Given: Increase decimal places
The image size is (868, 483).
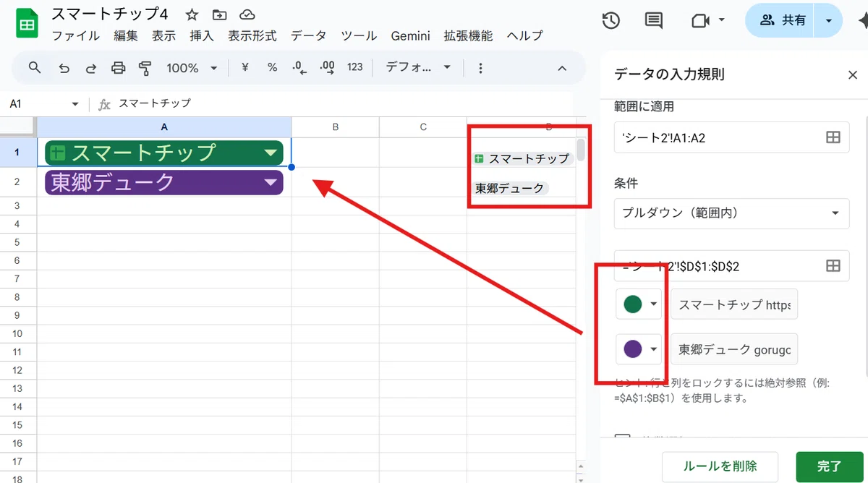Looking at the screenshot, I should [327, 67].
